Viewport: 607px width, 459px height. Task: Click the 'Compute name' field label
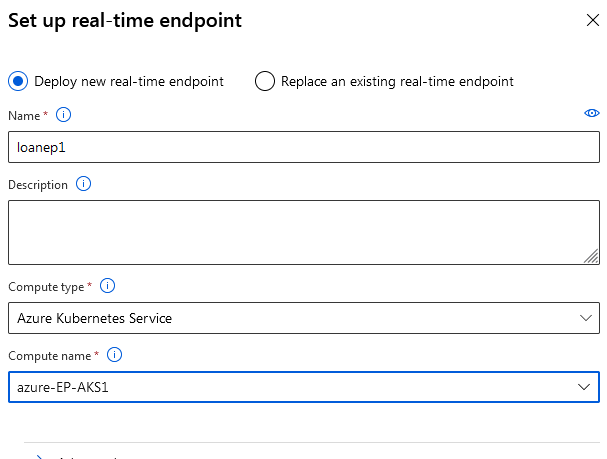[x=50, y=356]
